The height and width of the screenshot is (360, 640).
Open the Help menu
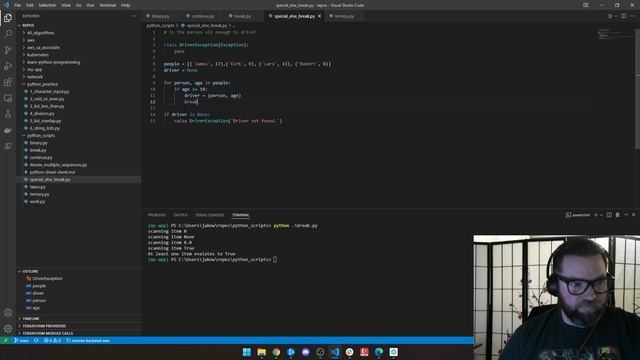click(x=125, y=5)
